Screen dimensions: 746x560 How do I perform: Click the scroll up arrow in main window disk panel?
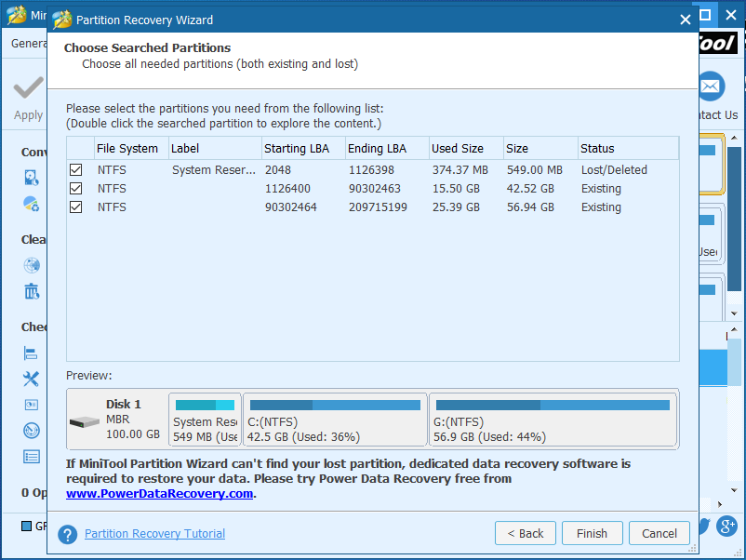734,138
